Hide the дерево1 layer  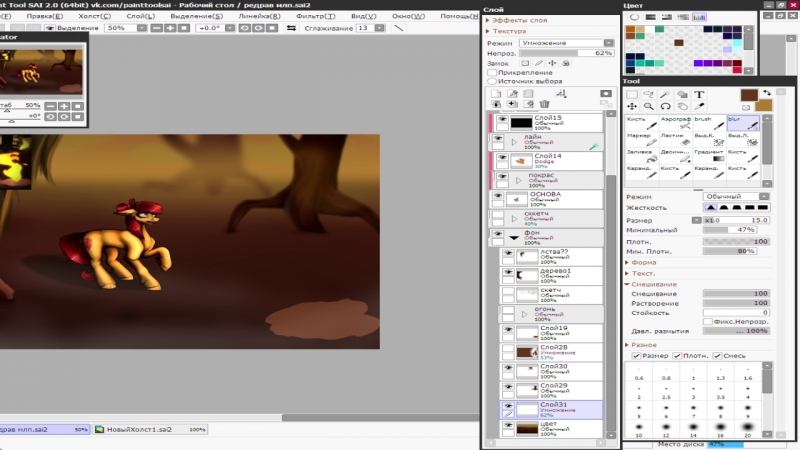[x=508, y=272]
